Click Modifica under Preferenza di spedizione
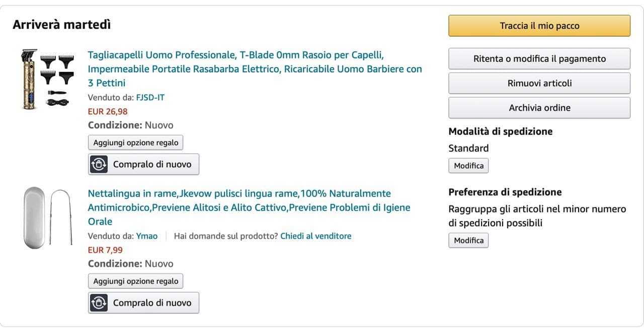Screen dimensions: 644x328 click(468, 240)
